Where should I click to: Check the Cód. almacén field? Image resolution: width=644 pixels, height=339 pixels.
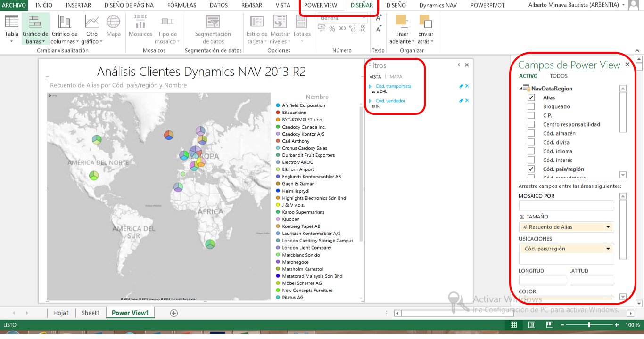[x=531, y=133]
